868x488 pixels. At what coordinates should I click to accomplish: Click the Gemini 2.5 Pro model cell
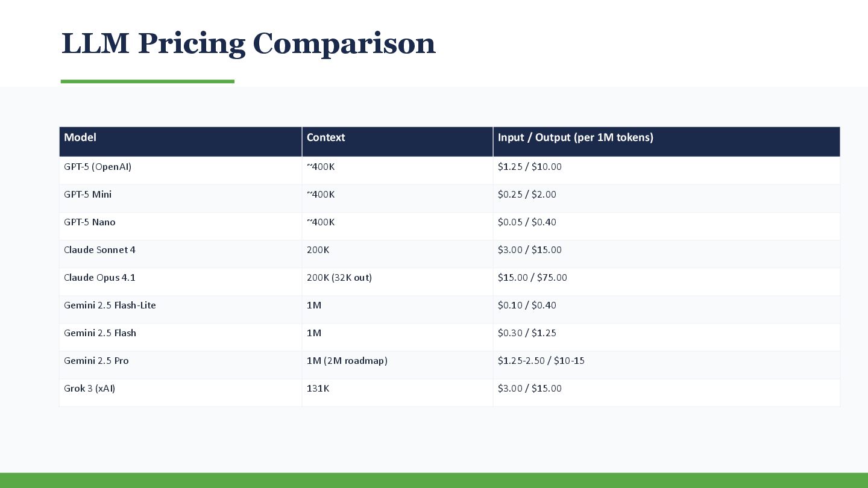point(181,364)
